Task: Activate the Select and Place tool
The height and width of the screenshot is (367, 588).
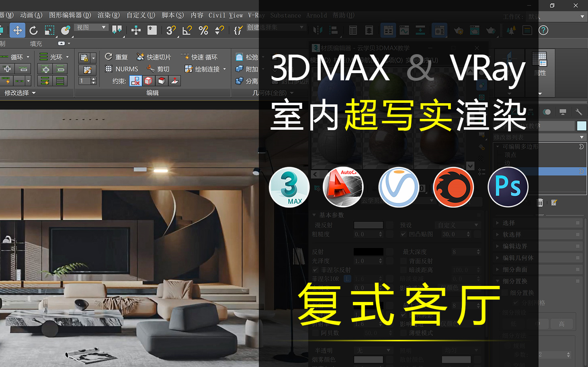Action: 66,30
